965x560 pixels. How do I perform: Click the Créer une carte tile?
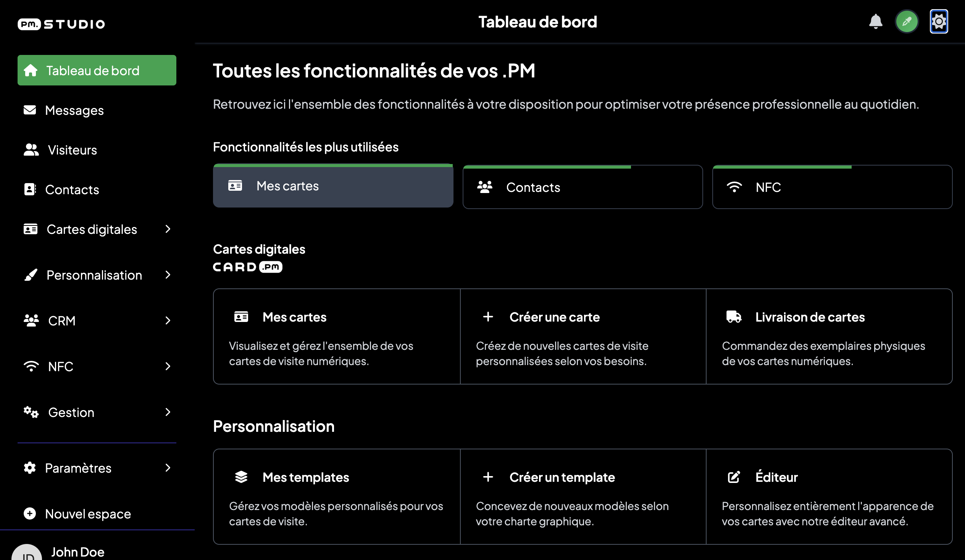(583, 336)
